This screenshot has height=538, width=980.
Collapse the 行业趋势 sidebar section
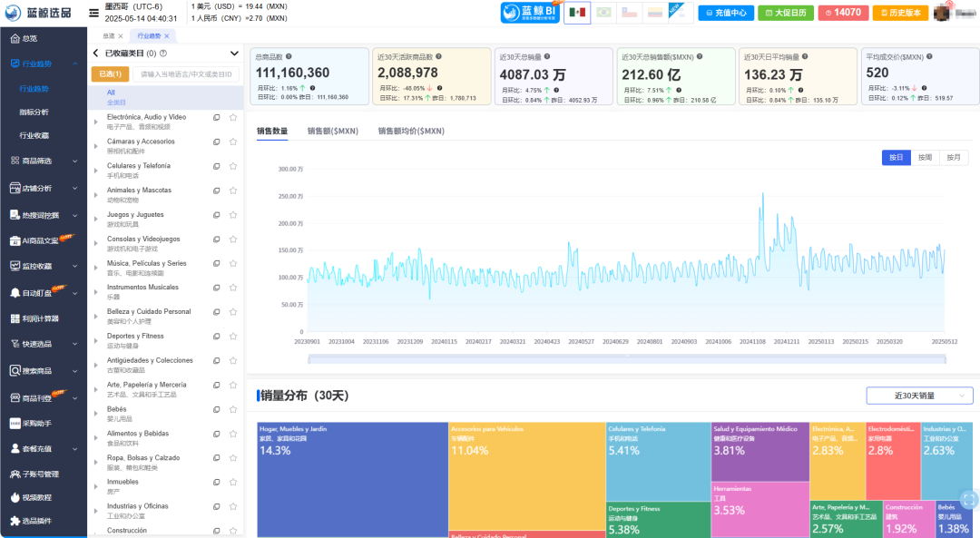75,64
